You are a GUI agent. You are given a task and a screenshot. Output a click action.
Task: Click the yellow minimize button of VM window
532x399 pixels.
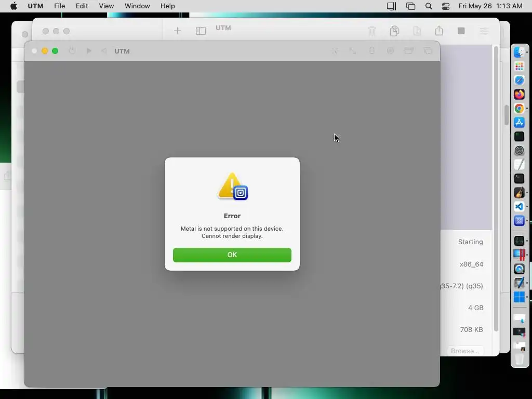(x=45, y=51)
